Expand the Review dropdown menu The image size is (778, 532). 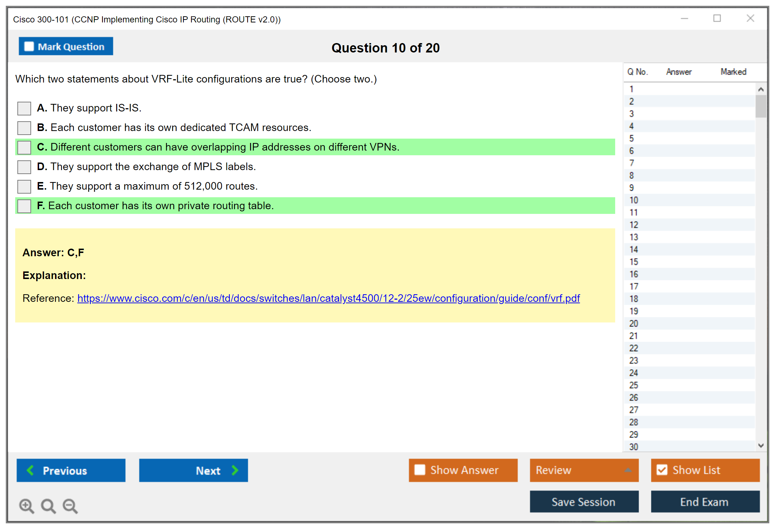click(x=628, y=470)
